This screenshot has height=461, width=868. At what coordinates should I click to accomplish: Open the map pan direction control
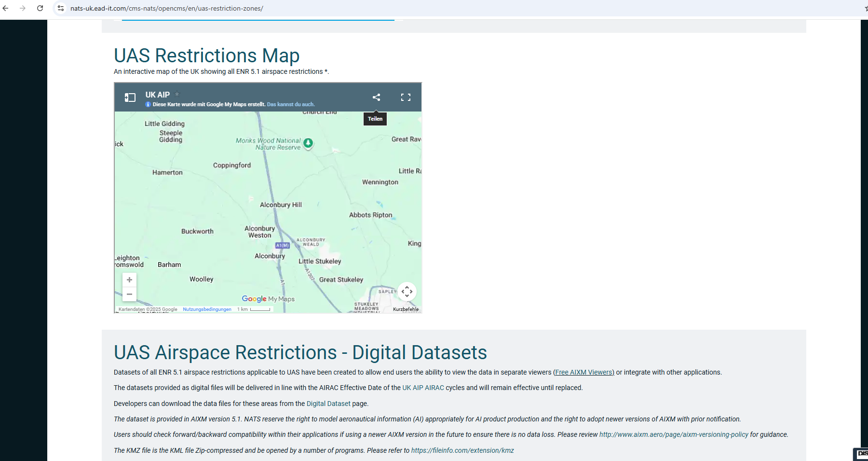tap(407, 292)
